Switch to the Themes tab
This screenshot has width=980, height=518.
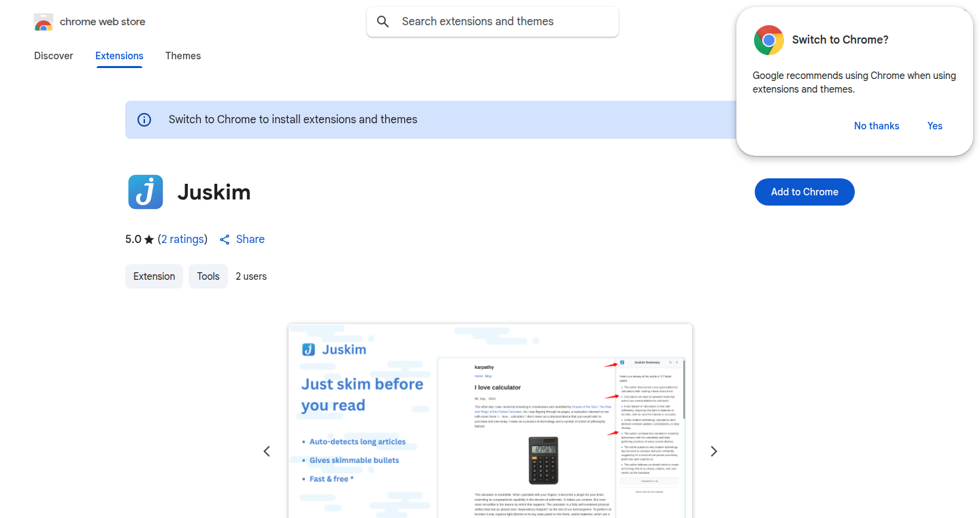(x=183, y=56)
